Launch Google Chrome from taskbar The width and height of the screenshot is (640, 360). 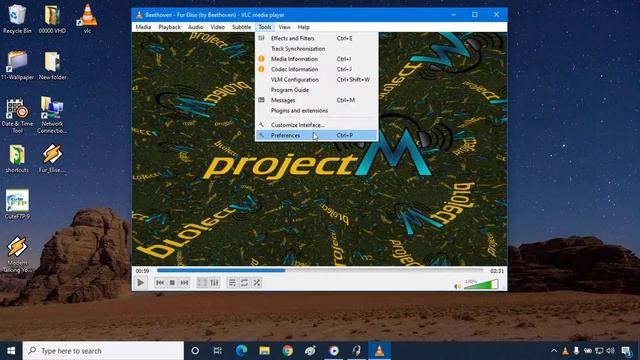(287, 351)
